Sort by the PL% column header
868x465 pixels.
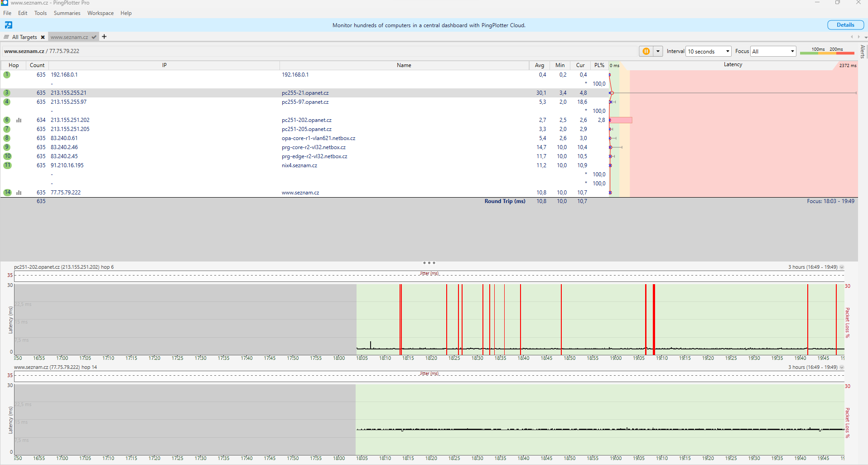click(599, 65)
